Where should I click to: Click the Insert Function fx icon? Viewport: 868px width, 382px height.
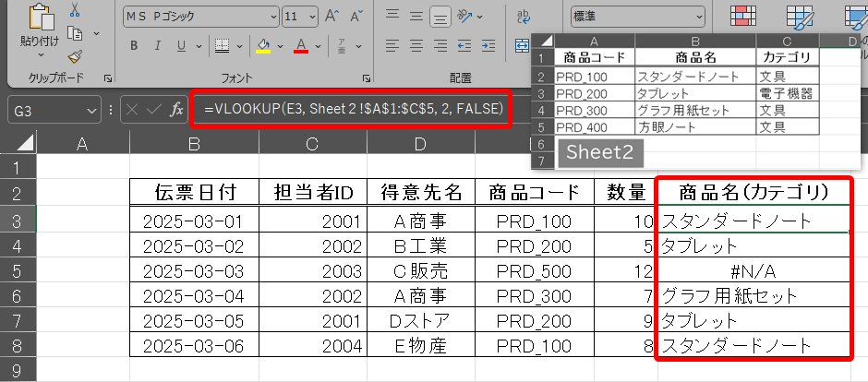pos(175,111)
